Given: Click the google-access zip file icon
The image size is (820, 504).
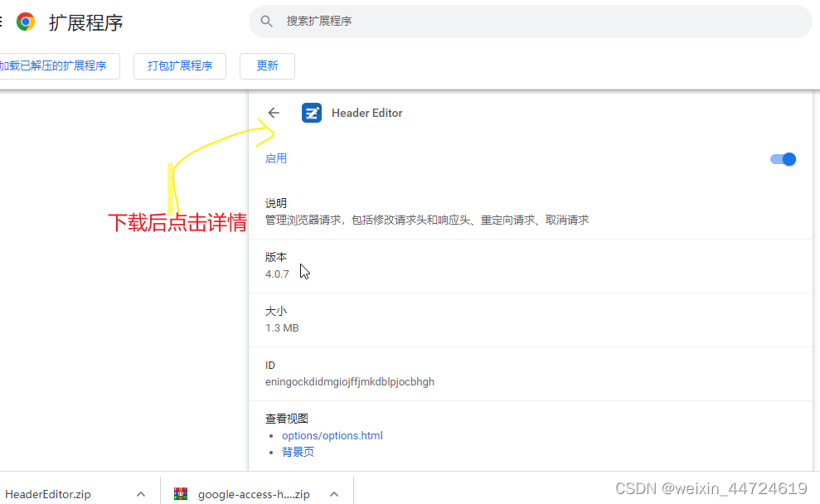Looking at the screenshot, I should [x=181, y=494].
